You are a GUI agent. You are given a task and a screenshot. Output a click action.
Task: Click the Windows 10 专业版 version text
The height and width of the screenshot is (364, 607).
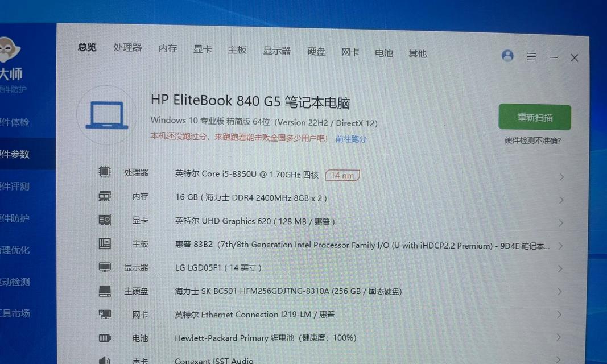click(263, 122)
